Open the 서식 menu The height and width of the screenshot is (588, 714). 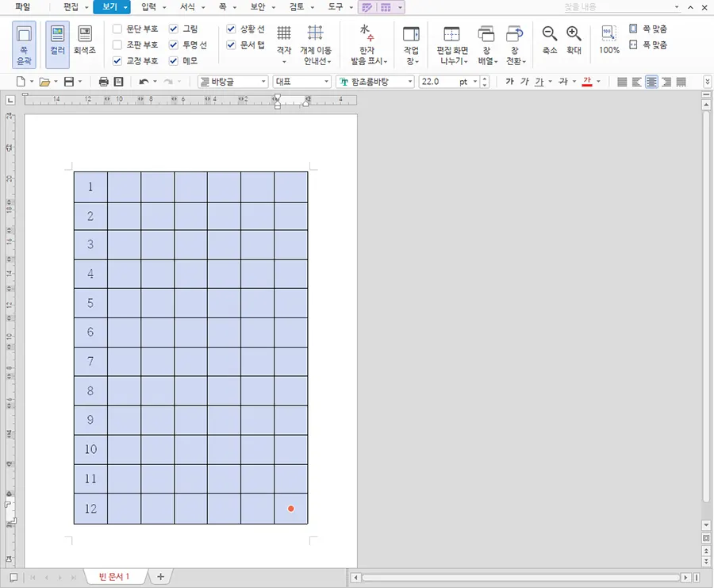(x=187, y=7)
